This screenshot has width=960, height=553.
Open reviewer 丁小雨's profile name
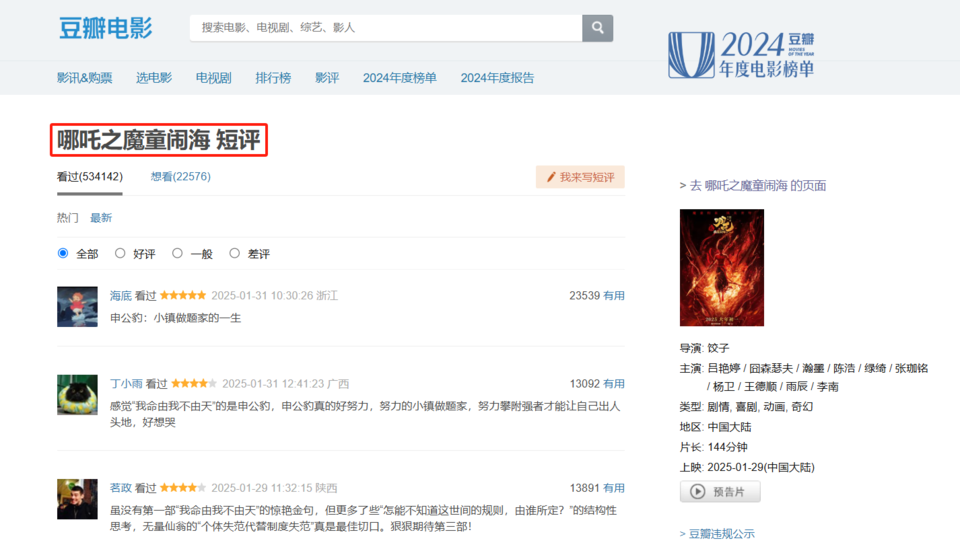126,384
